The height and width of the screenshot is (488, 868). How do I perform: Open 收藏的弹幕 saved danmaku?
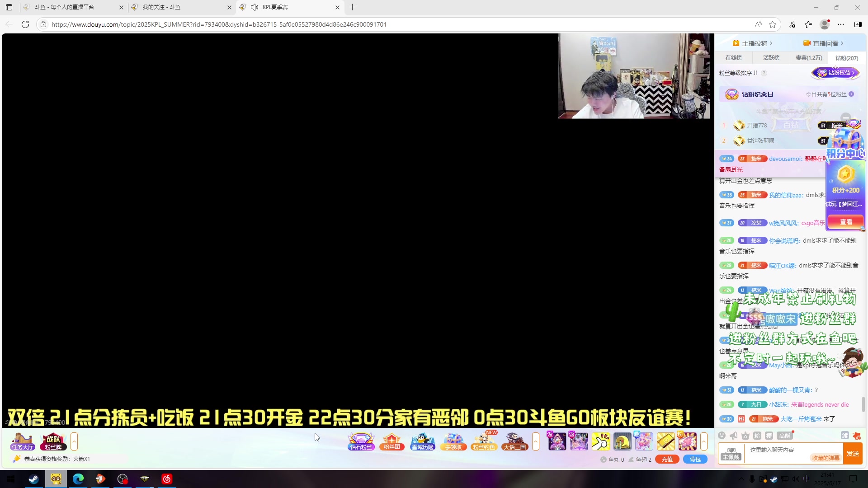coord(826,458)
